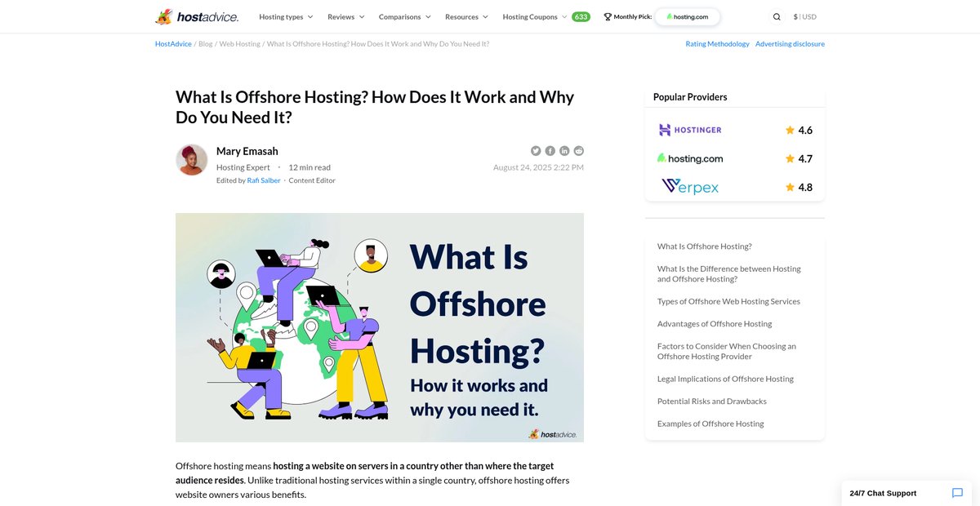
Task: Jump to 'Potential Risks and Drawbacks' section
Action: 714,402
